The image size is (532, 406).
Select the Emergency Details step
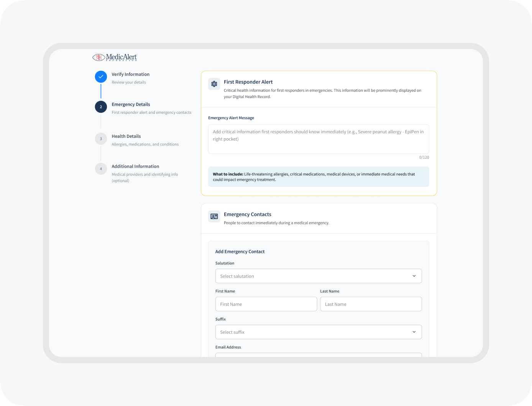(x=131, y=105)
